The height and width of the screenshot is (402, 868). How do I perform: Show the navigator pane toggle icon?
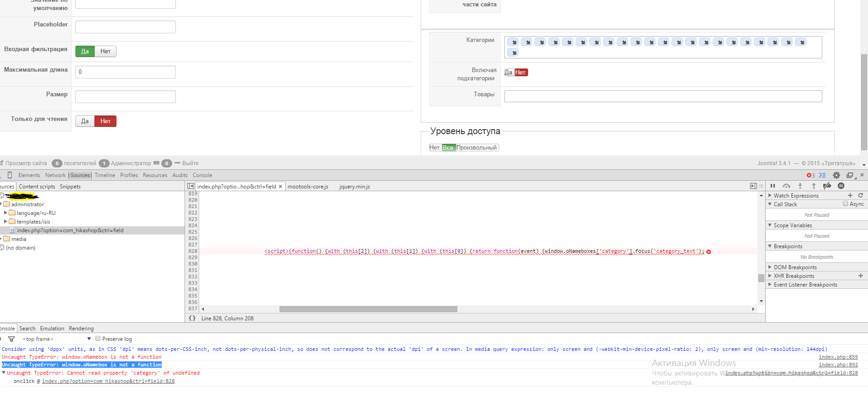(191, 186)
